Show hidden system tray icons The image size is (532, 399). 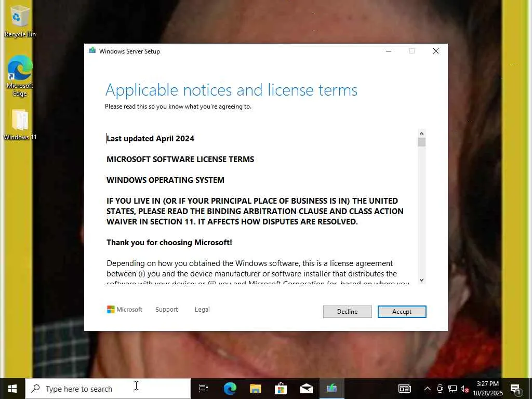(x=428, y=389)
